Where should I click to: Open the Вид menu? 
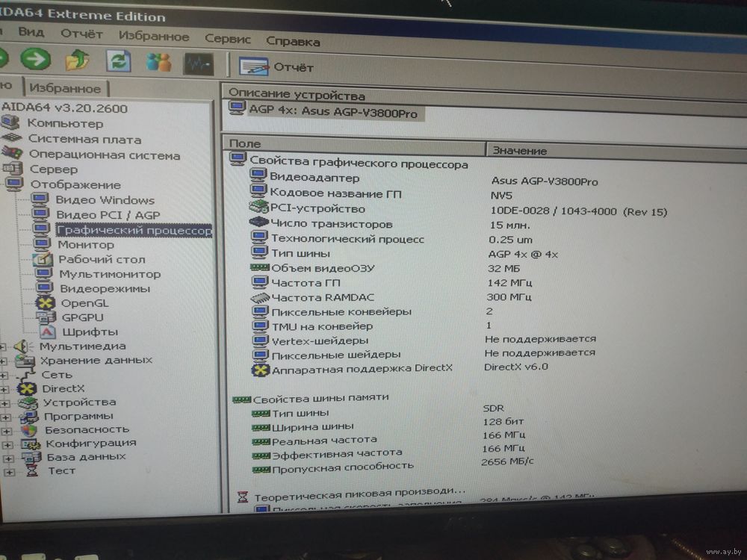click(31, 32)
